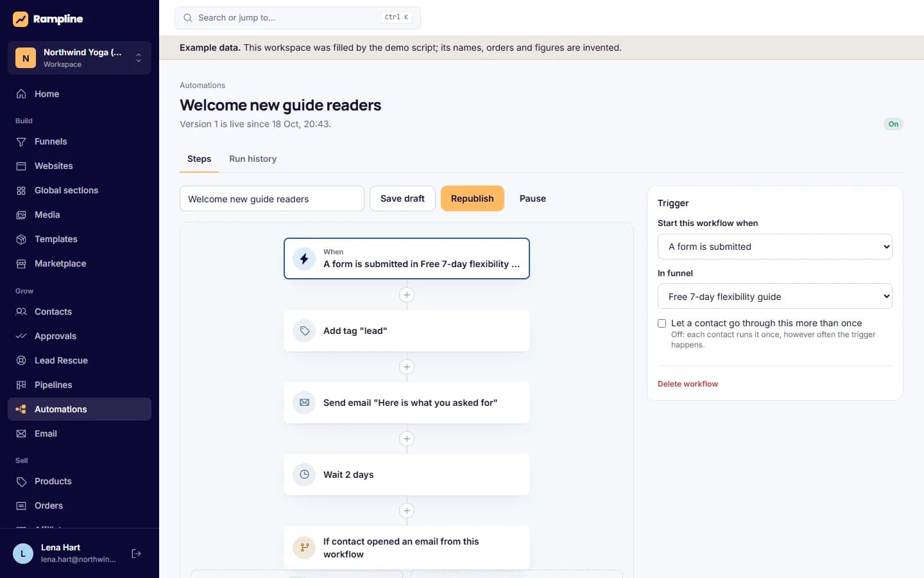Click the workflow name input field
This screenshot has width=924, height=578.
272,198
